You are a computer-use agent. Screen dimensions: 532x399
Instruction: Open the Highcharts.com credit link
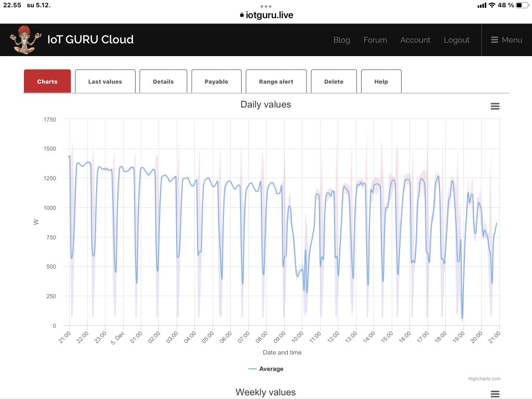coord(484,379)
